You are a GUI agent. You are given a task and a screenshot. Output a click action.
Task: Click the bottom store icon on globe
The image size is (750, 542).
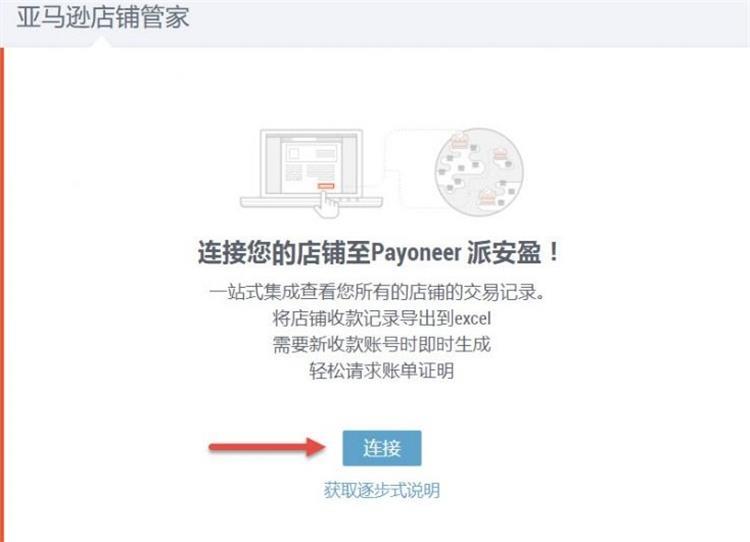486,196
